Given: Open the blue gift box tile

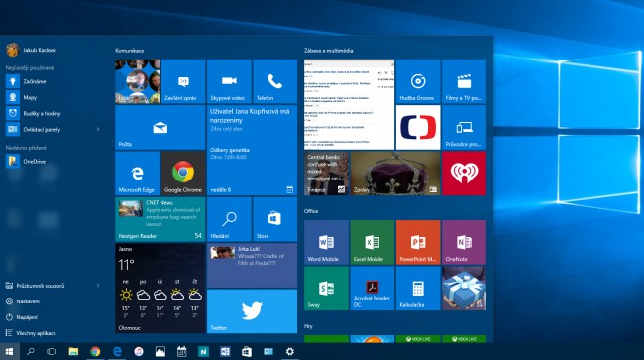Looking at the screenshot, I should (x=464, y=288).
